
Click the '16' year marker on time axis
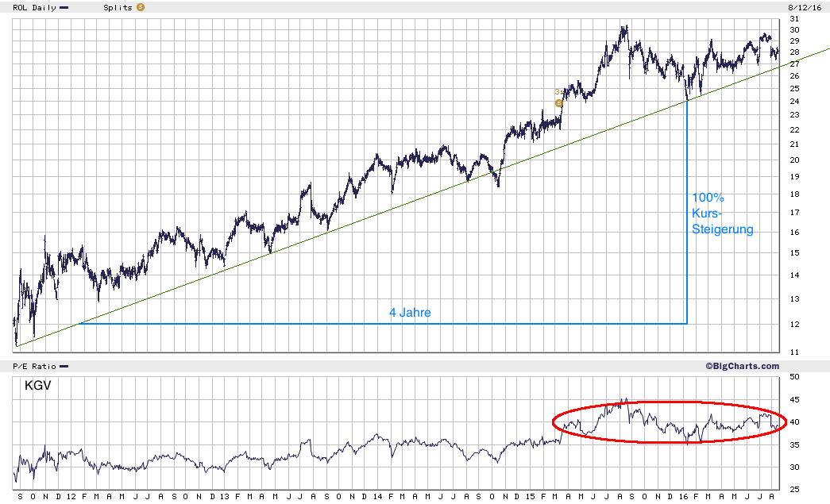[x=683, y=497]
